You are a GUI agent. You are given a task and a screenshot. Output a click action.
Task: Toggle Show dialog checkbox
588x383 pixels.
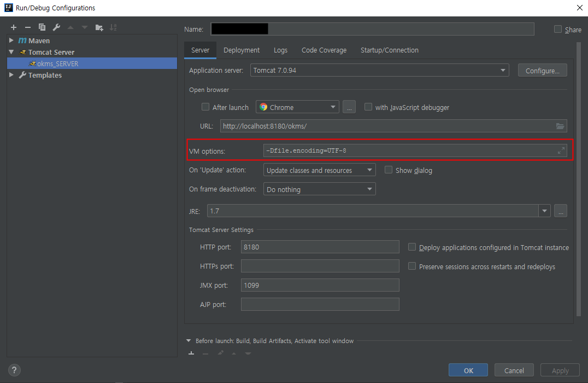(389, 170)
